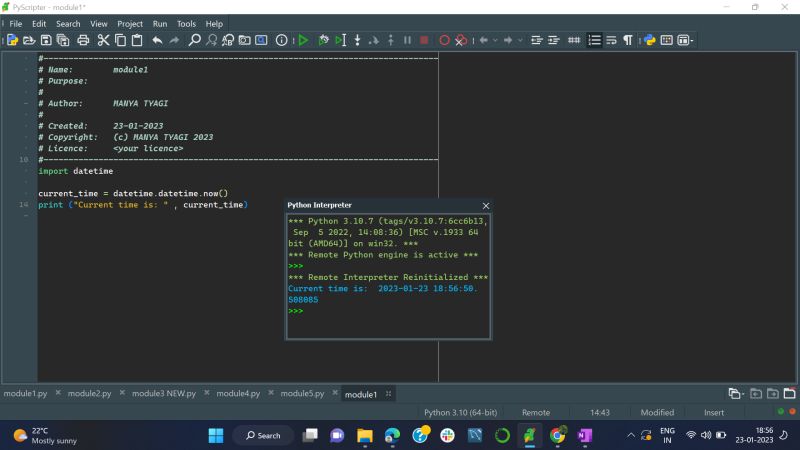
Task: Toggle line numbers display
Action: tap(594, 40)
